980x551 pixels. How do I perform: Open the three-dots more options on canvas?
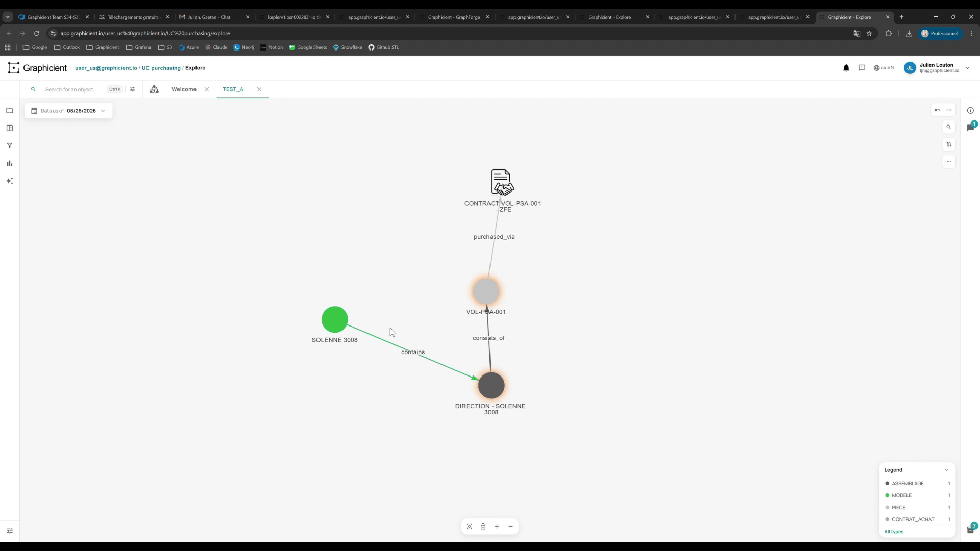point(949,162)
